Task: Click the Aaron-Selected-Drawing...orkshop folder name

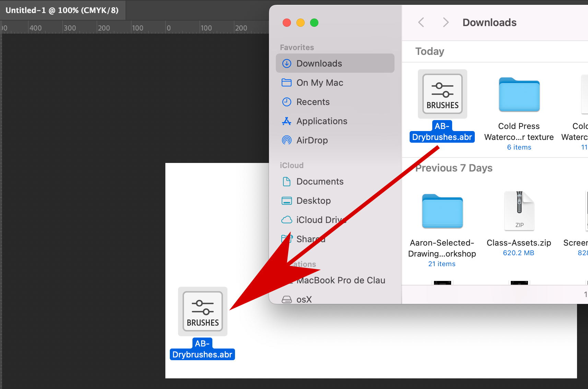Action: tap(442, 248)
